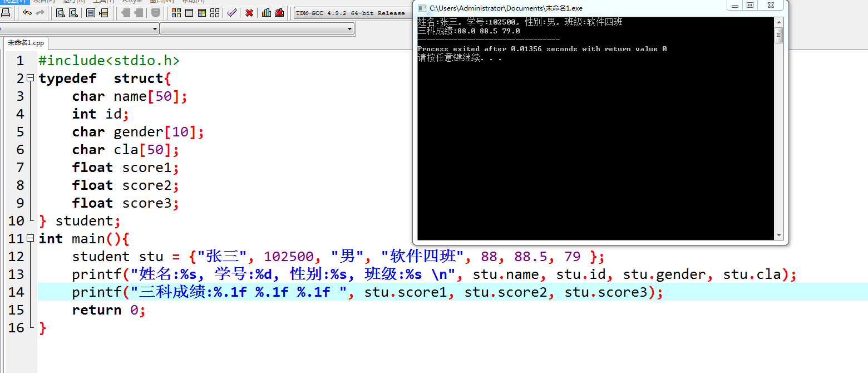Image resolution: width=868 pixels, height=373 pixels.
Task: Click 'float score2;' declaration
Action: click(x=126, y=185)
